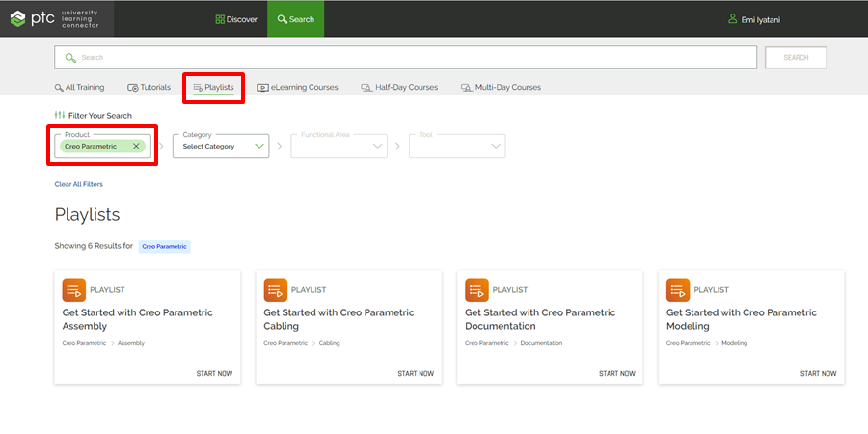The width and height of the screenshot is (868, 434).
Task: Select the Half-Day Courses tab
Action: [x=399, y=87]
